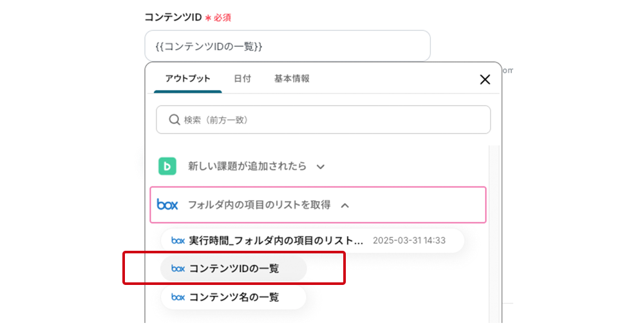644x332 pixels.
Task: Focus the 検索（前方一致） search field
Action: (x=328, y=120)
